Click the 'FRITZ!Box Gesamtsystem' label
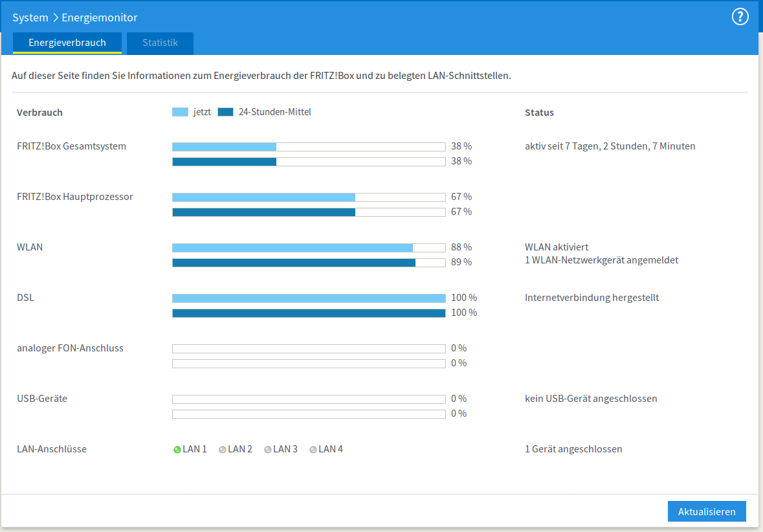The height and width of the screenshot is (532, 763). click(x=72, y=146)
